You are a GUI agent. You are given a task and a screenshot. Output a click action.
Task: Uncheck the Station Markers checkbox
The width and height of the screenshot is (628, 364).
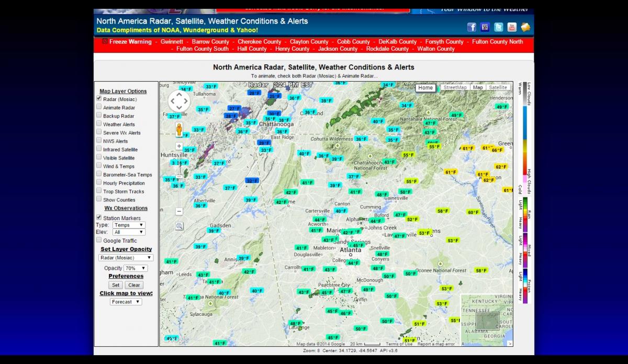click(x=99, y=217)
